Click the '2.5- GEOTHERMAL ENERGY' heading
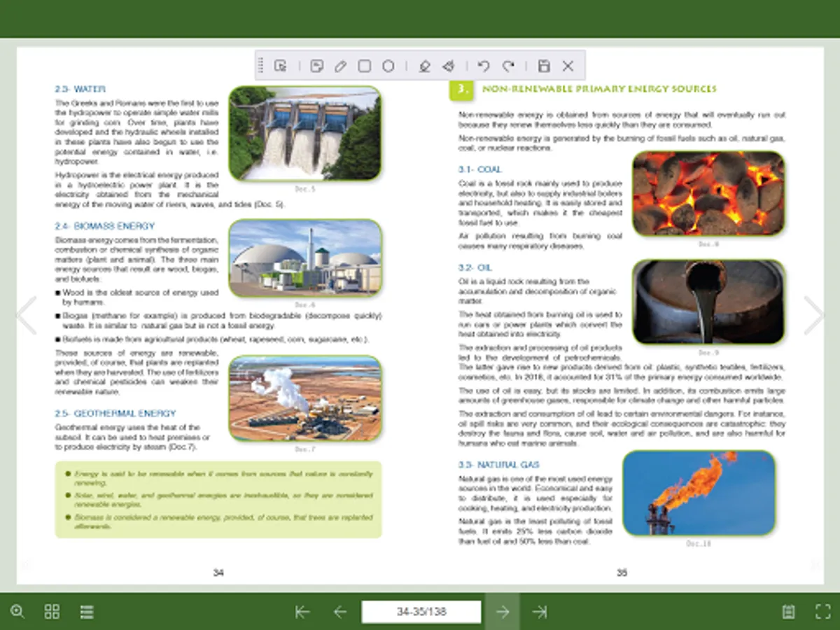This screenshot has width=840, height=630. pos(115,413)
